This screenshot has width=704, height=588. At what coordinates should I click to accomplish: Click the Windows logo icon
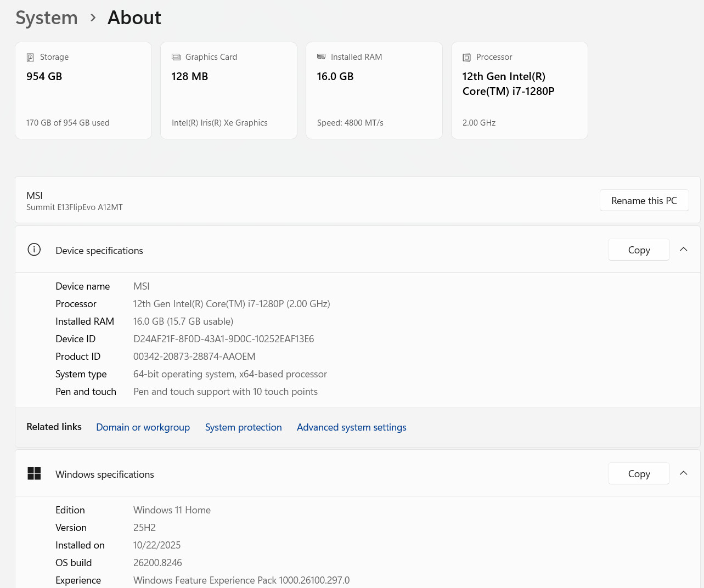pyautogui.click(x=34, y=473)
